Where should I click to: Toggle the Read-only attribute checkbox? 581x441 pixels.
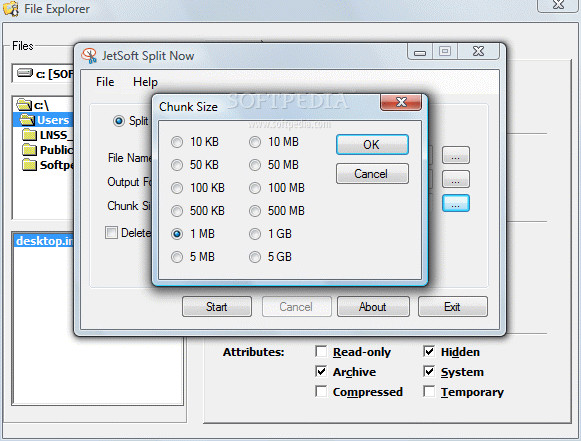pyautogui.click(x=321, y=351)
